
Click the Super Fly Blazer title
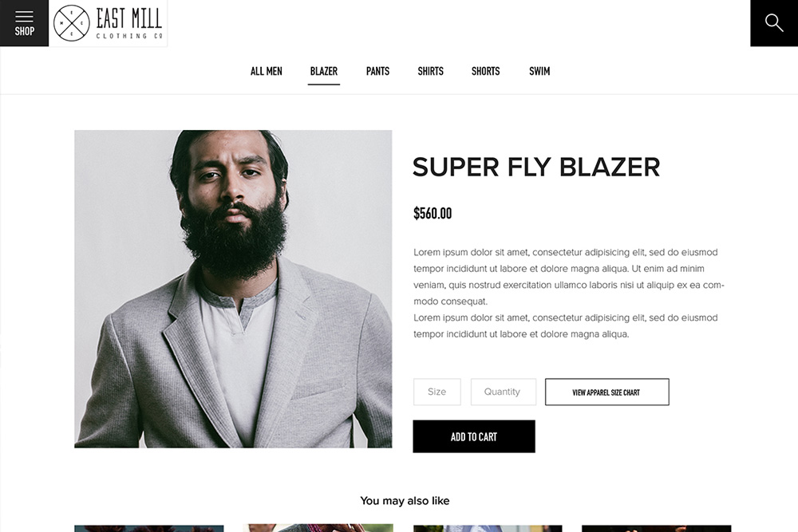pos(536,167)
